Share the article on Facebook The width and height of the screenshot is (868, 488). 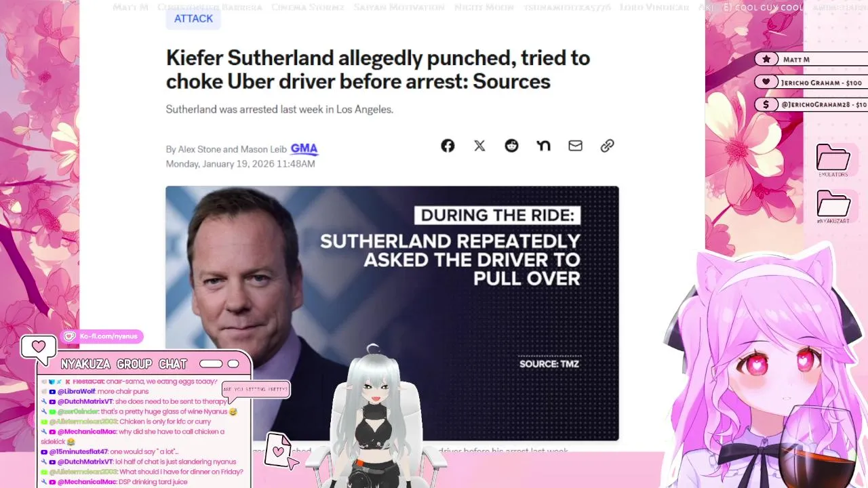click(448, 146)
